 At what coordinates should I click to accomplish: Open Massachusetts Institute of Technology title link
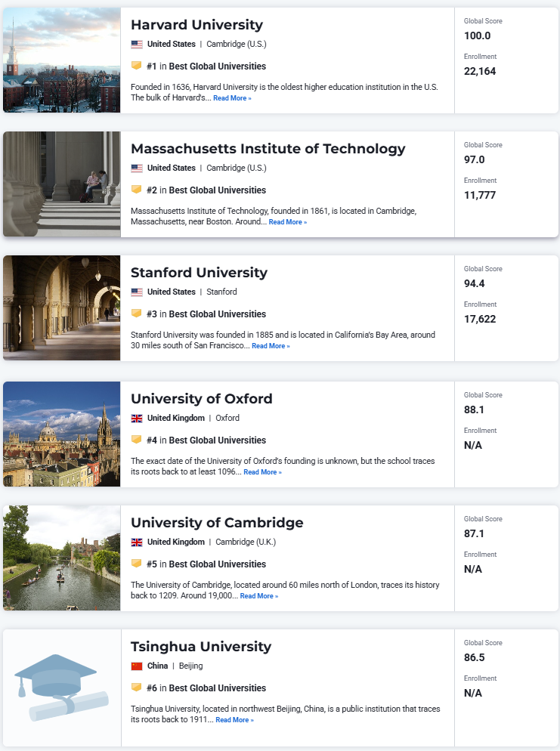[x=268, y=149]
